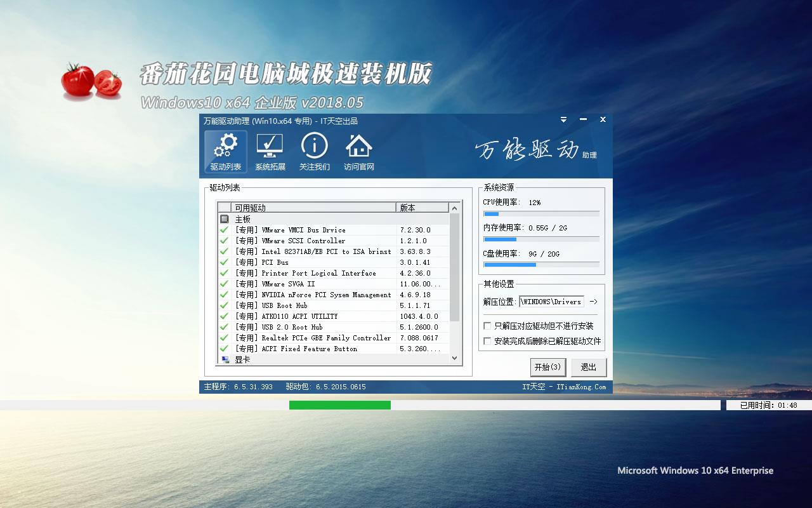Screen dimensions: 812x508
Task: Visit the official site via 访问官网 home icon
Action: (x=359, y=151)
